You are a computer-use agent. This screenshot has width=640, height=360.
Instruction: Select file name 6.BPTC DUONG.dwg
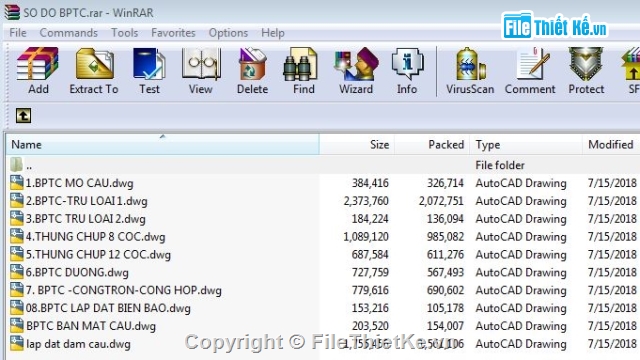tap(77, 272)
